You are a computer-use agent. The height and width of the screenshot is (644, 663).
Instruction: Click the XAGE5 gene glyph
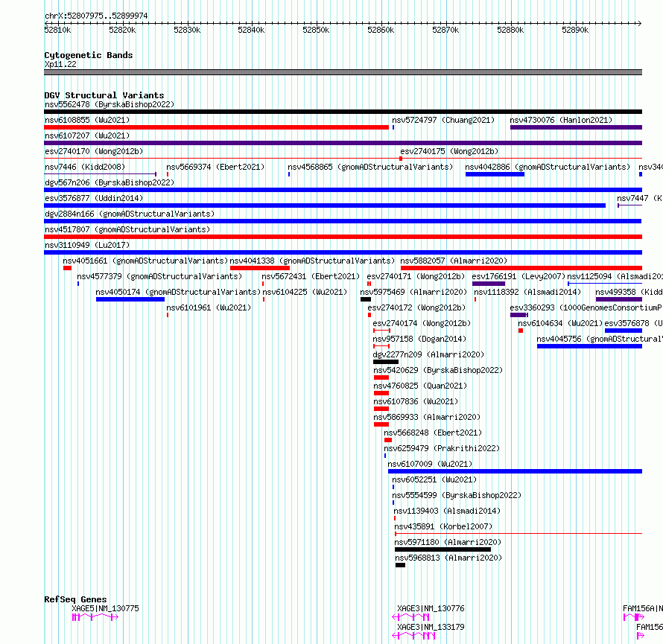click(95, 617)
